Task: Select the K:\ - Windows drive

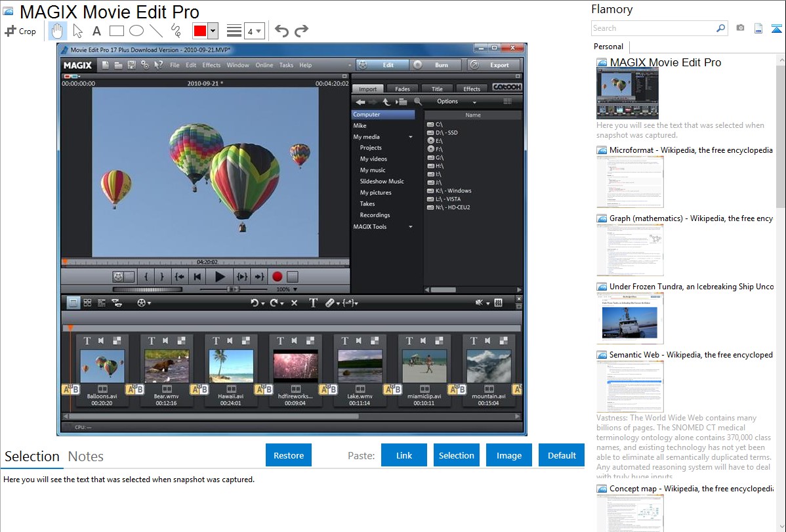Action: coord(449,190)
